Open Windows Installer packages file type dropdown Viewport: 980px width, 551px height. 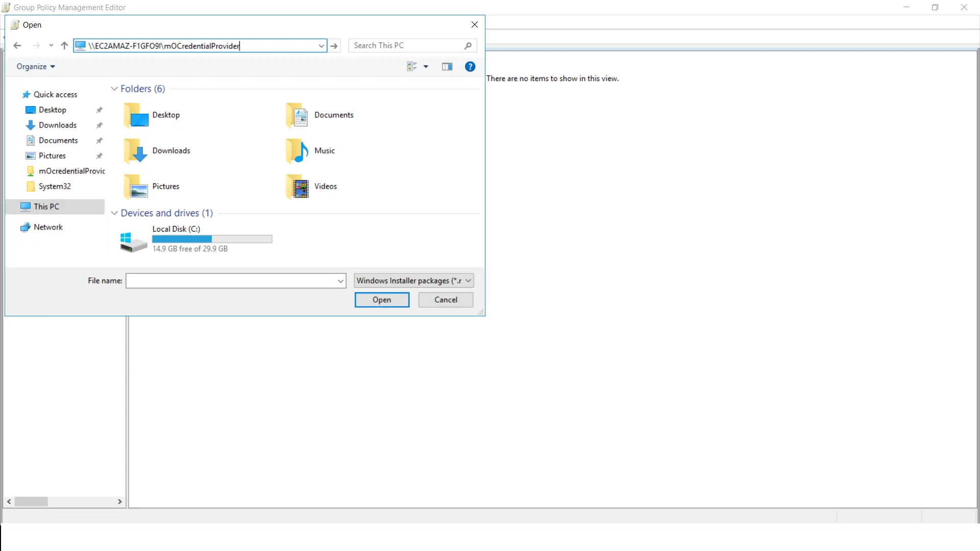pos(414,281)
